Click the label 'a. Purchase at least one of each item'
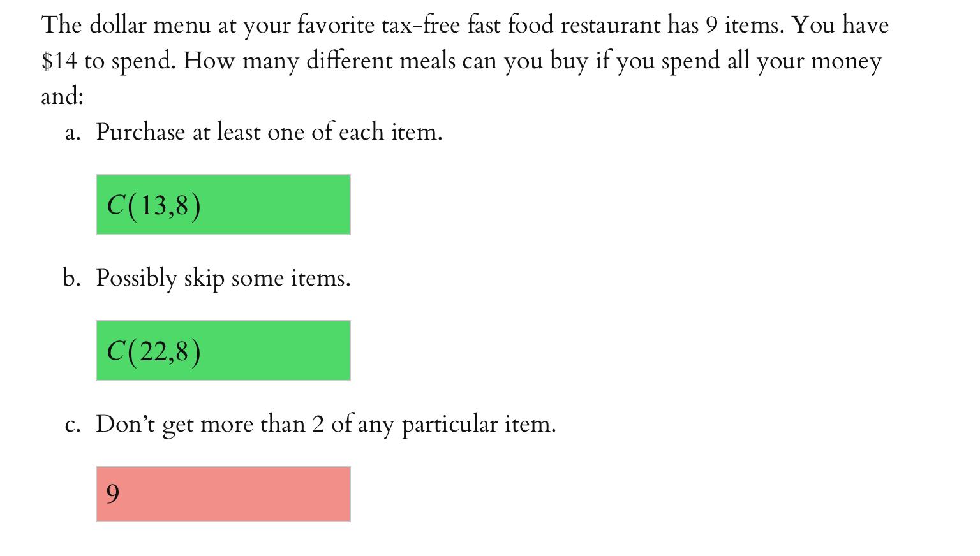 click(254, 132)
